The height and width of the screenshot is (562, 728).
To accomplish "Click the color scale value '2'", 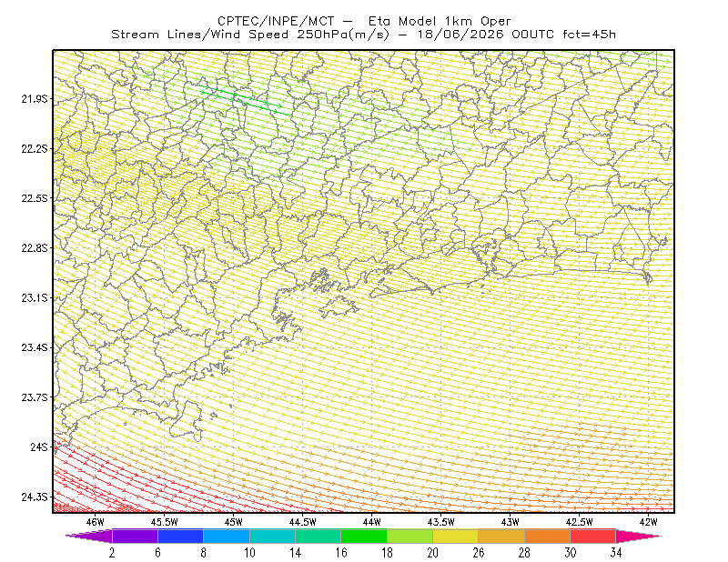I will tap(112, 553).
